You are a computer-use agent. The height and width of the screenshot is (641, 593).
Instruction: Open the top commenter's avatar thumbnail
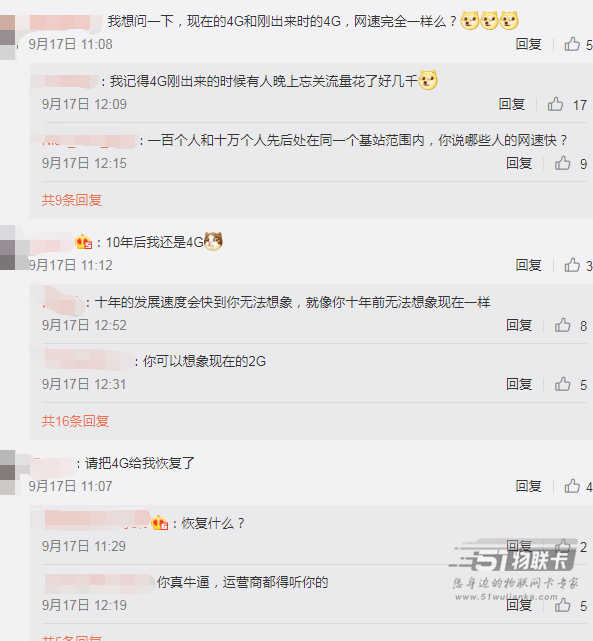pyautogui.click(x=7, y=37)
